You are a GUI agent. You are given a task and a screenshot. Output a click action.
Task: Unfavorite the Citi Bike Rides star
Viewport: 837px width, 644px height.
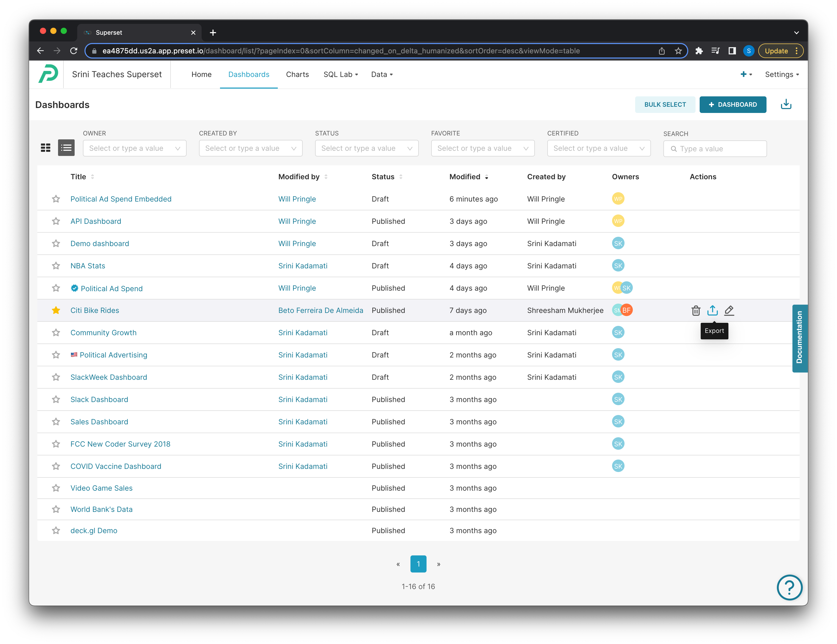(x=56, y=310)
